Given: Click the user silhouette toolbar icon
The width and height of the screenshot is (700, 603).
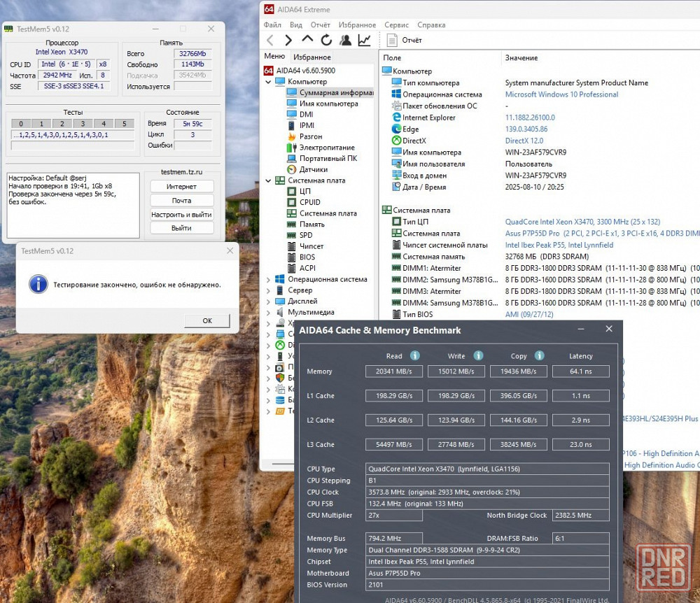Looking at the screenshot, I should pos(345,41).
